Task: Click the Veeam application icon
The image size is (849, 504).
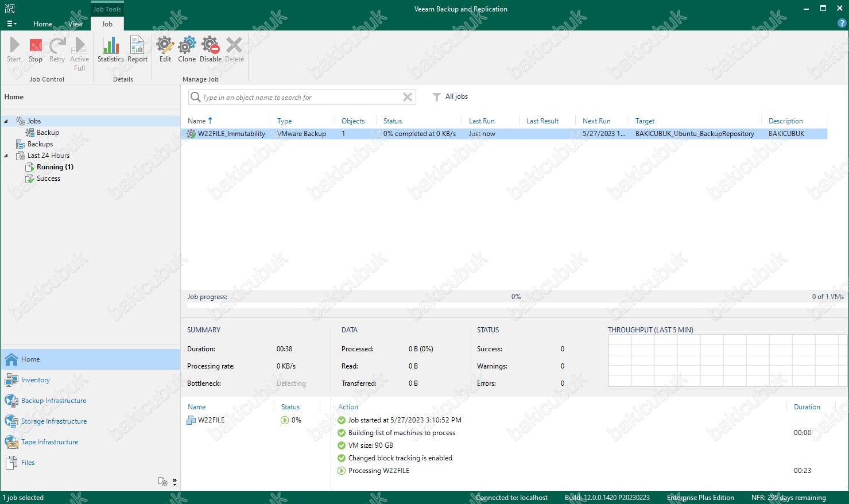Action: 10,9
